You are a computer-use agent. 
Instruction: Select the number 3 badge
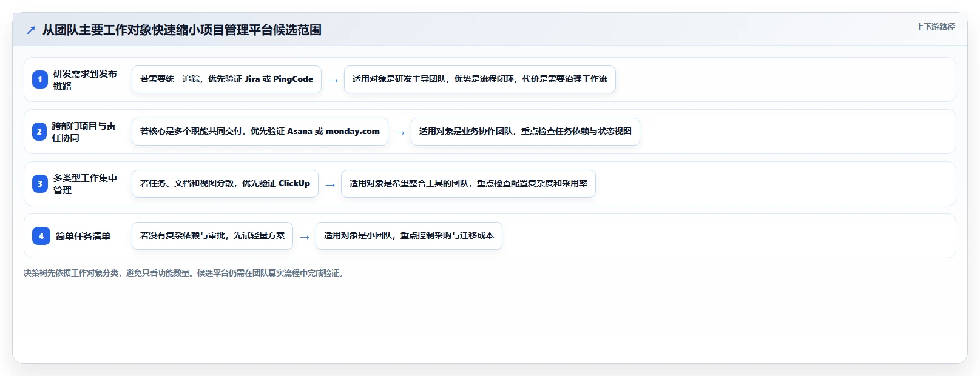[x=40, y=184]
